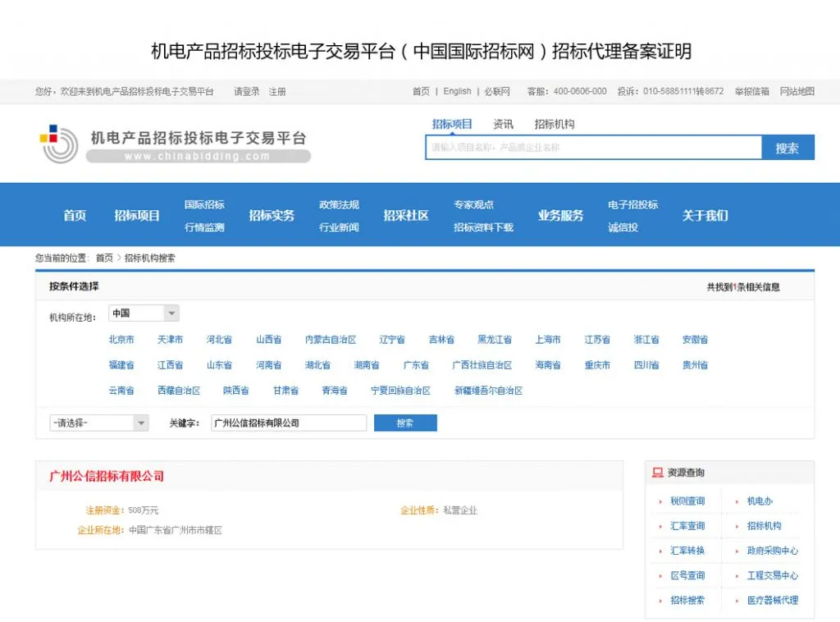Open 招标项目 in navigation bar
Screen dimensions: 840x622
click(137, 215)
